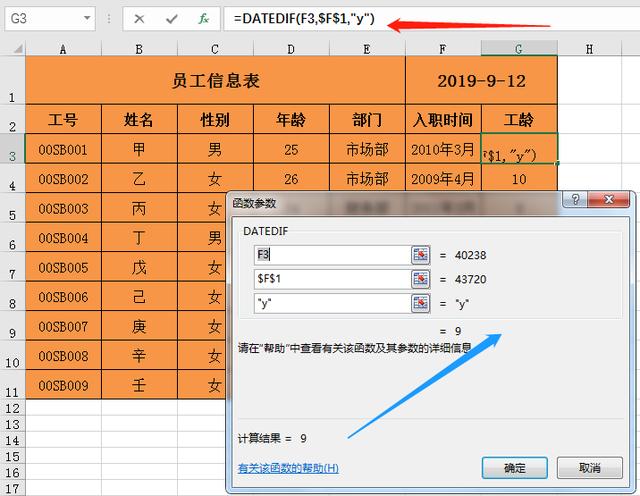The width and height of the screenshot is (640, 496).
Task: Select column D header
Action: 291,49
